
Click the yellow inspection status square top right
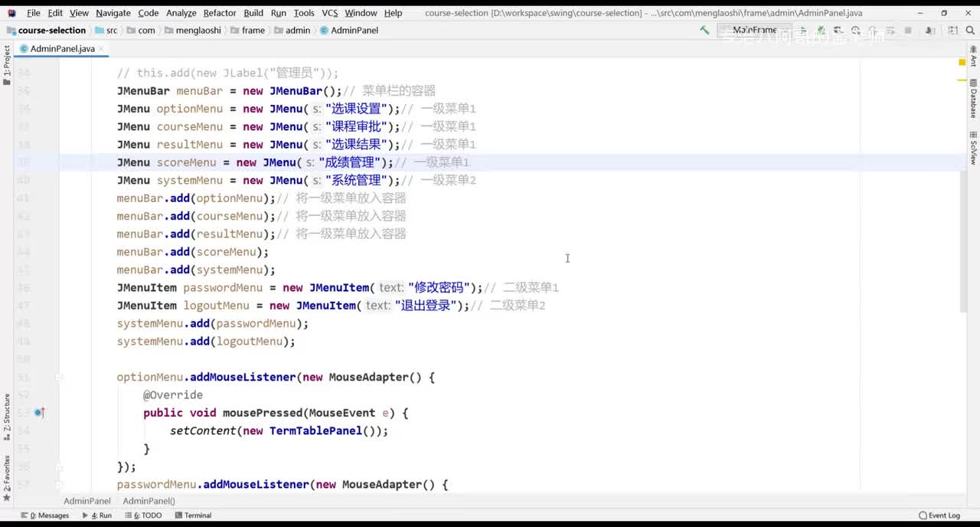click(962, 62)
